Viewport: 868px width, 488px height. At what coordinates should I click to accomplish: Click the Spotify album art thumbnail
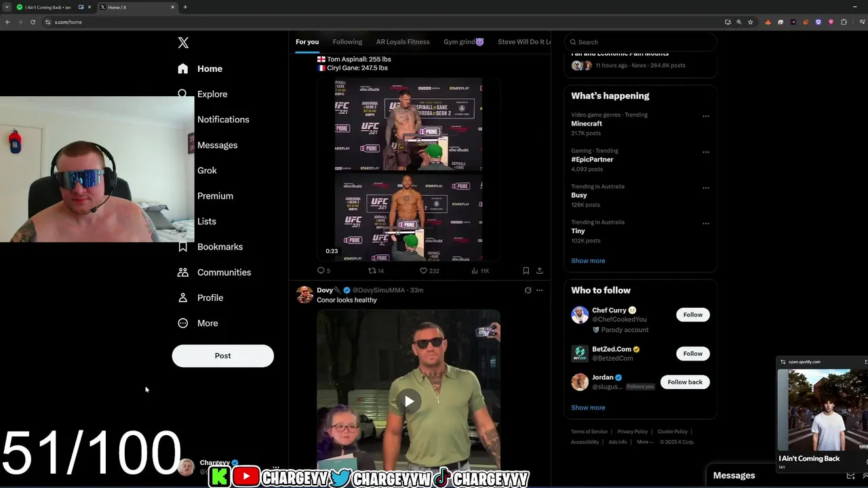click(823, 410)
